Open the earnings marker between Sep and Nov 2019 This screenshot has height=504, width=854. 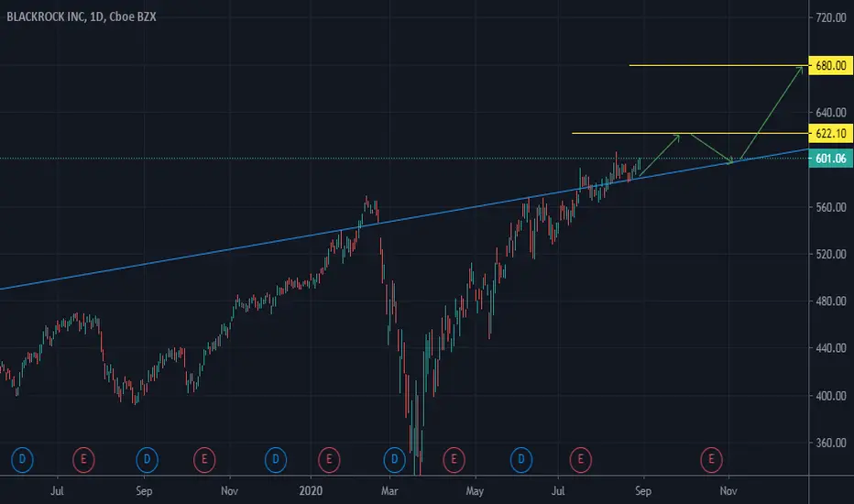[x=204, y=459]
